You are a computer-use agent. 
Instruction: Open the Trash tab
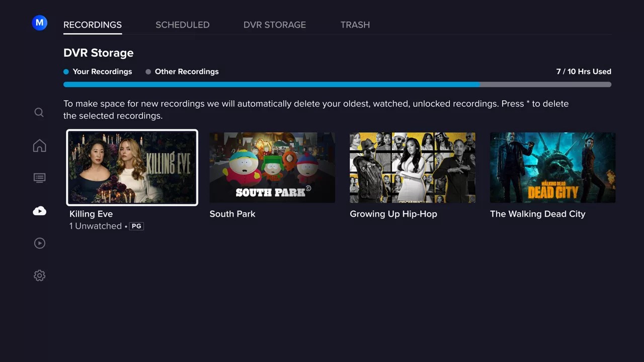pyautogui.click(x=355, y=25)
